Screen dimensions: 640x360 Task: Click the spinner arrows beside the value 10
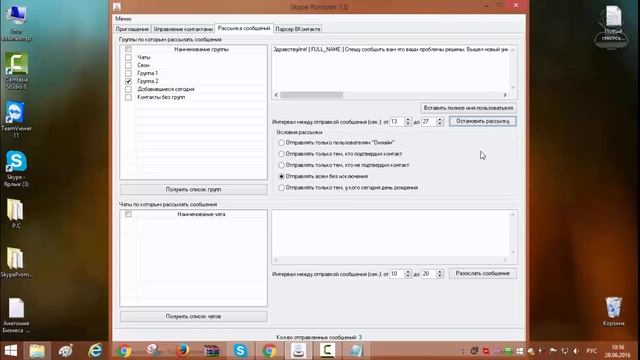coord(408,274)
